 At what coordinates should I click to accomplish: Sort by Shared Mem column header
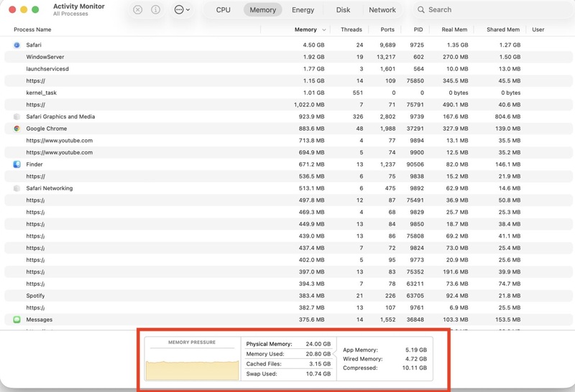pyautogui.click(x=502, y=29)
